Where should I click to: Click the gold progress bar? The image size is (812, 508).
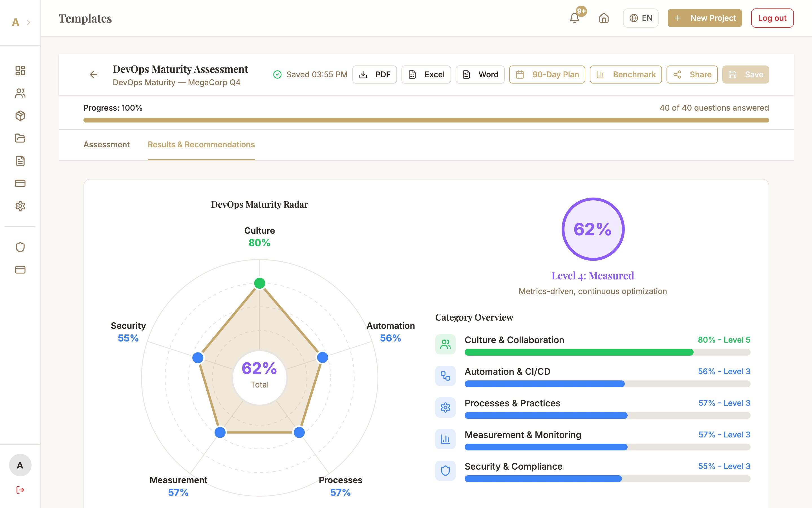click(x=426, y=120)
